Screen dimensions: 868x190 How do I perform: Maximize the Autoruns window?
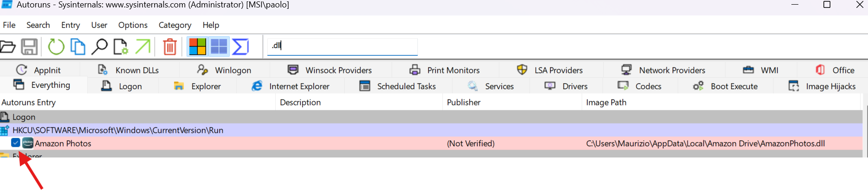click(827, 5)
